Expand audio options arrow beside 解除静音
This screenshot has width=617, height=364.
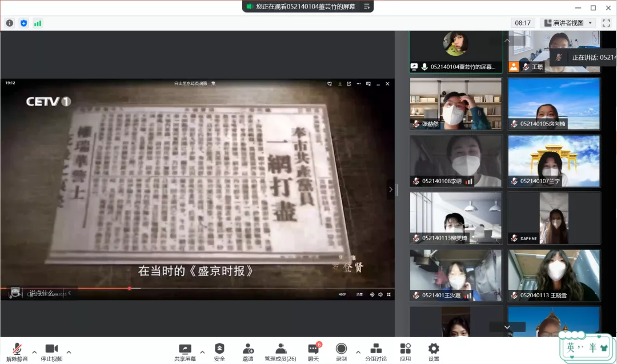(x=34, y=352)
